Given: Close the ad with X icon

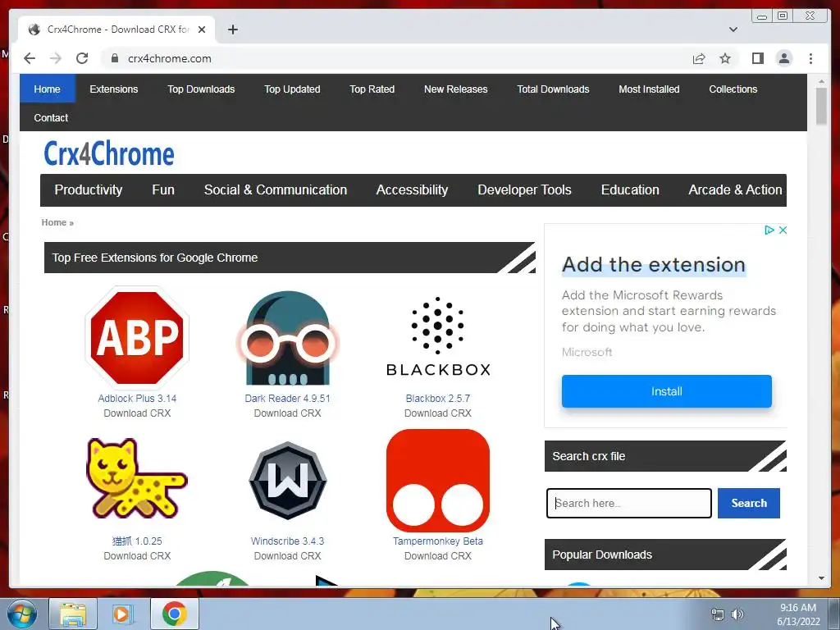Looking at the screenshot, I should tap(783, 230).
